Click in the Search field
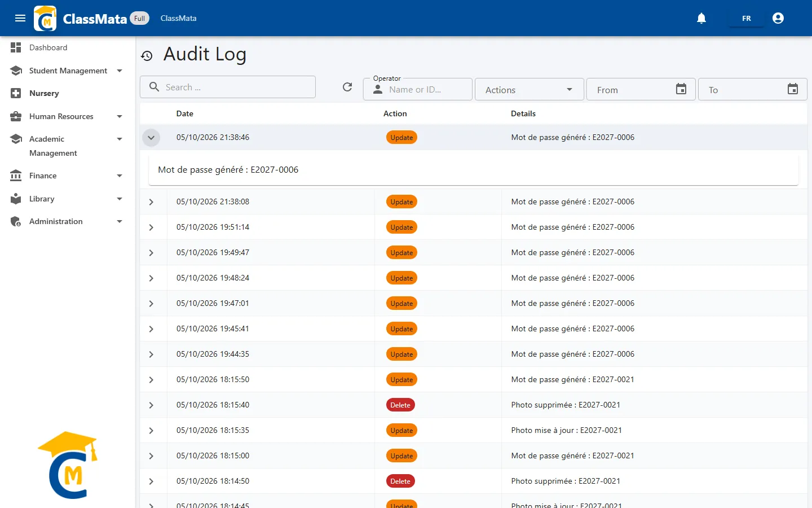This screenshot has width=812, height=508. click(x=228, y=87)
